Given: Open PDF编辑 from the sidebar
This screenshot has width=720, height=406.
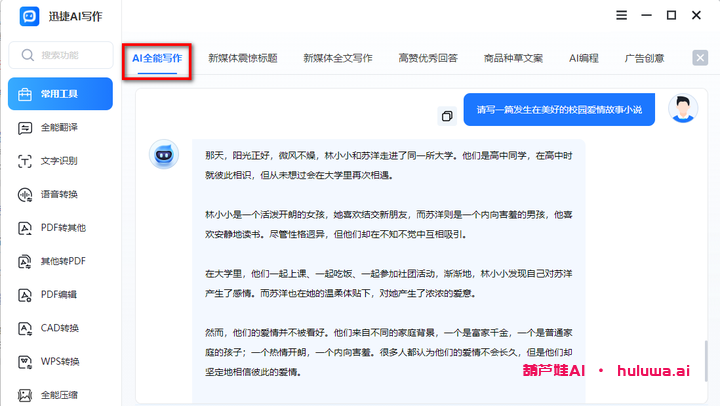Looking at the screenshot, I should point(60,295).
